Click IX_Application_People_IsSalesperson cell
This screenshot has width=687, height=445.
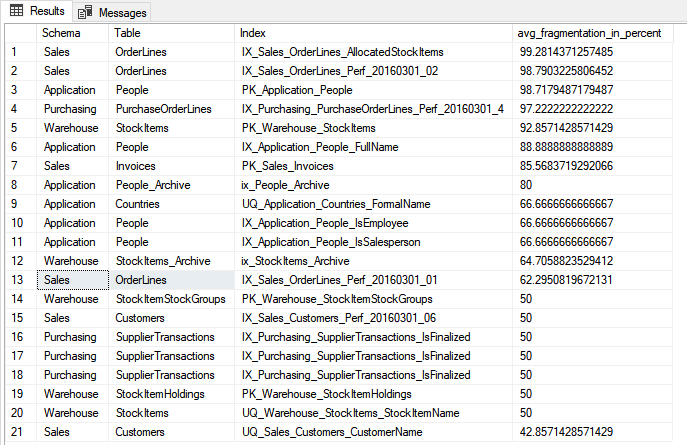pos(373,242)
